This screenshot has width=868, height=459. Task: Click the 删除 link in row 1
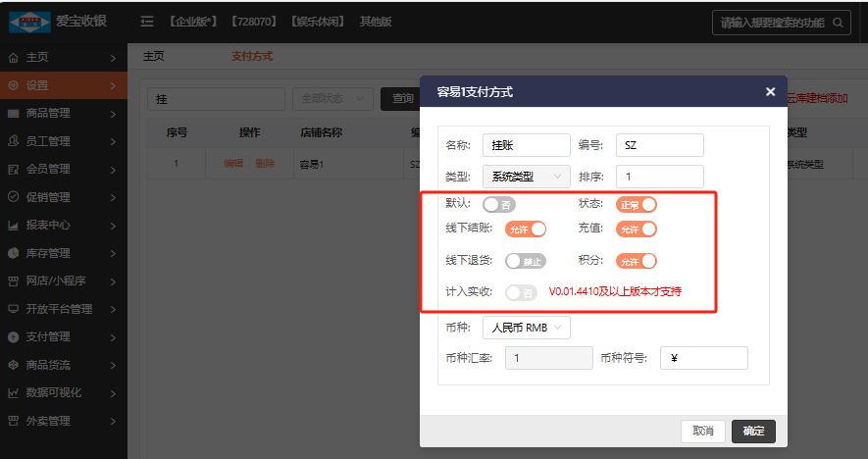tap(265, 164)
